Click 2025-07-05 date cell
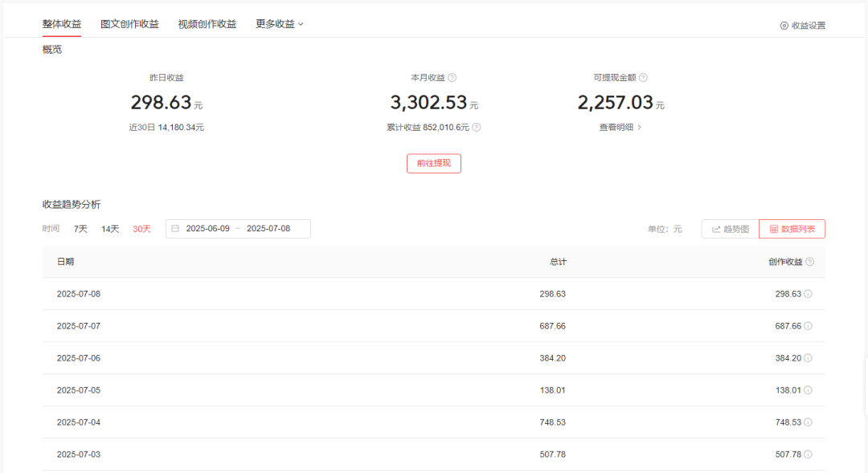868x473 pixels. 79,390
